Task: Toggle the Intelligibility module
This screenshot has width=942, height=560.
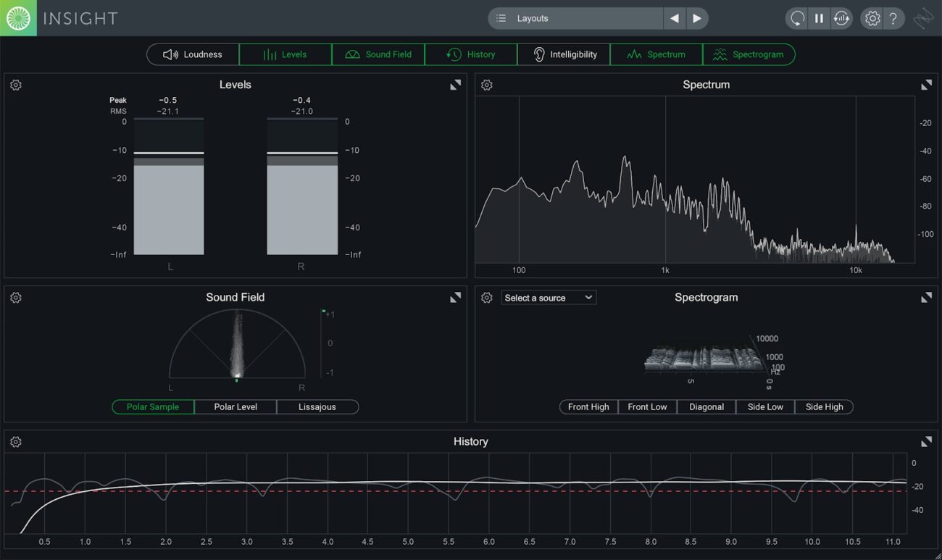Action: pyautogui.click(x=564, y=54)
